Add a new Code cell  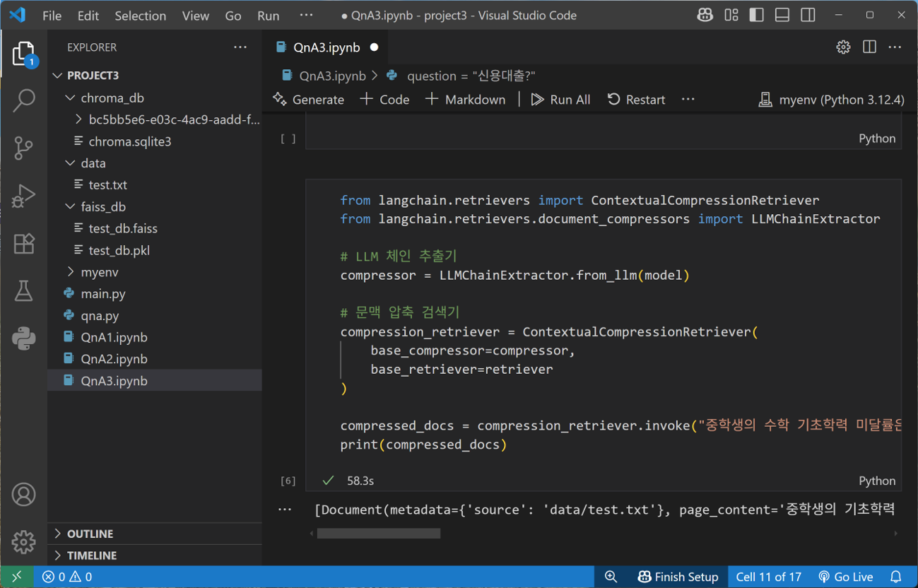384,100
